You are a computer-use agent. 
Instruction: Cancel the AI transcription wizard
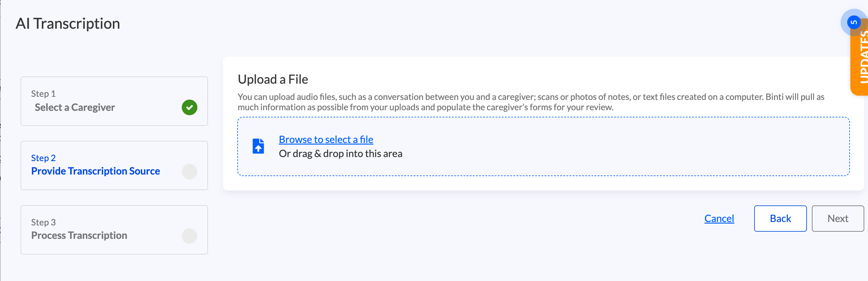(719, 218)
